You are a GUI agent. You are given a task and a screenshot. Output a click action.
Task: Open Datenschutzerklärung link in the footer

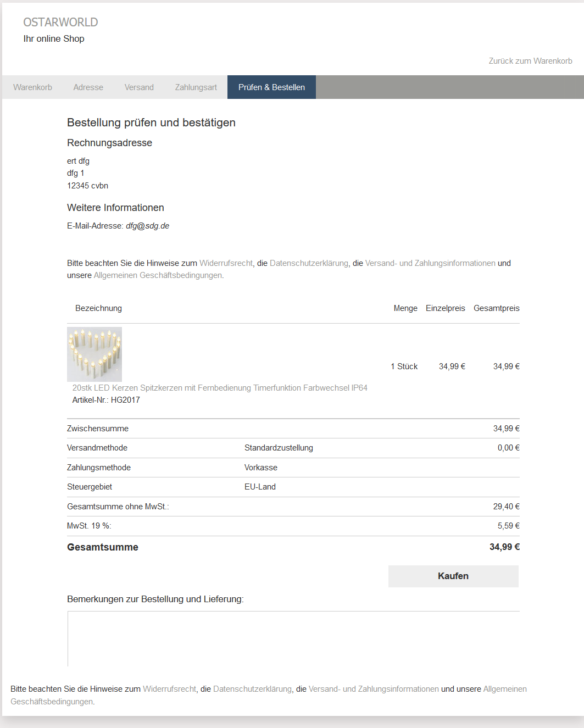[252, 689]
